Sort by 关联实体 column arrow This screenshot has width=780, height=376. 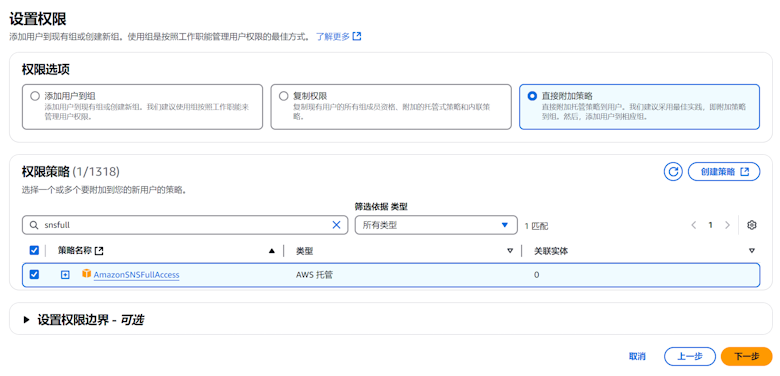click(752, 251)
